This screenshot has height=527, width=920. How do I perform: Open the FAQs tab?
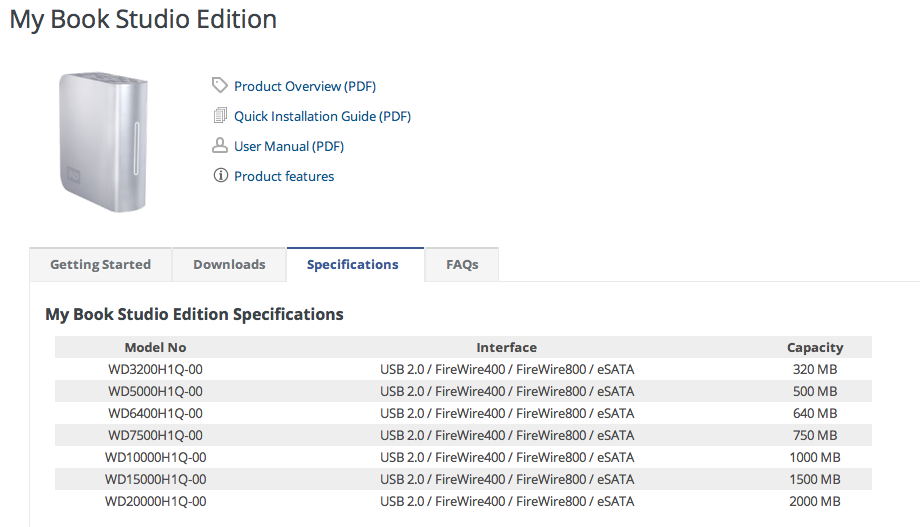[462, 265]
